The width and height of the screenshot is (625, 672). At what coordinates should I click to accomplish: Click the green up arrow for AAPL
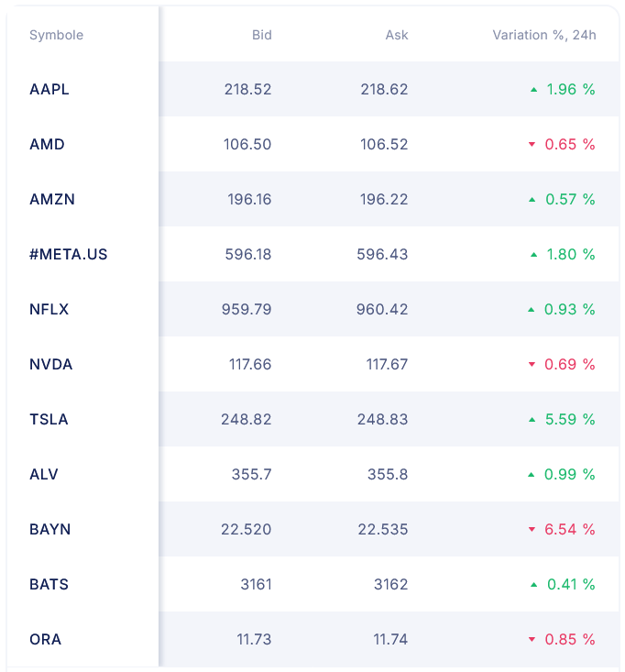coord(533,90)
